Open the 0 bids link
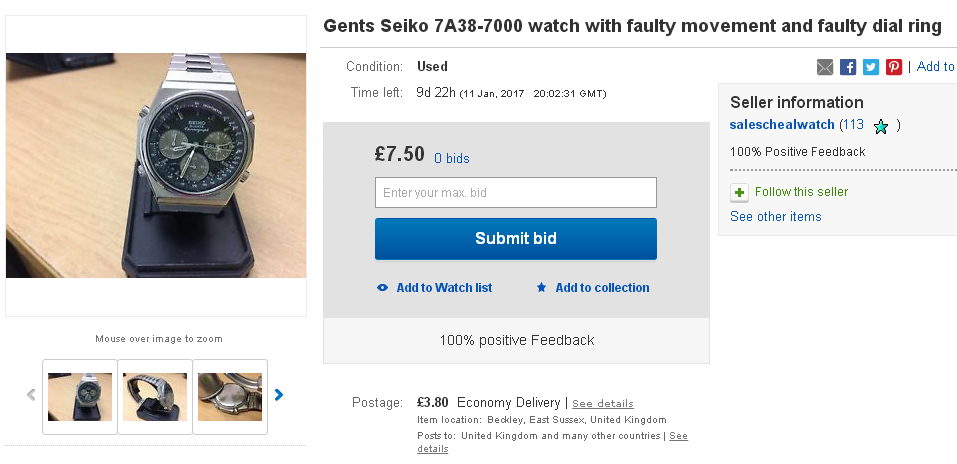Screen dimensions: 957x464 pyautogui.click(x=451, y=158)
